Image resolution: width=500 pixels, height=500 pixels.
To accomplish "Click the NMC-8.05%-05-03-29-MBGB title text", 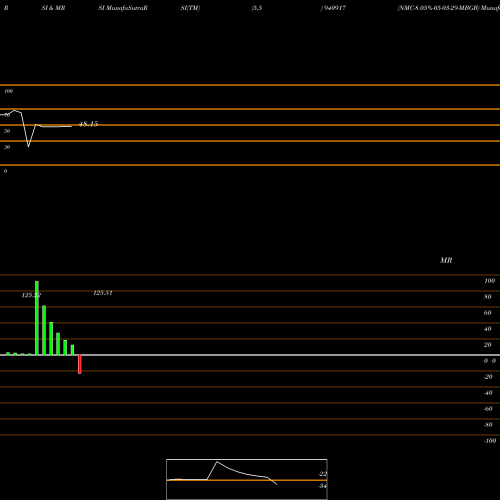I will (438, 8).
